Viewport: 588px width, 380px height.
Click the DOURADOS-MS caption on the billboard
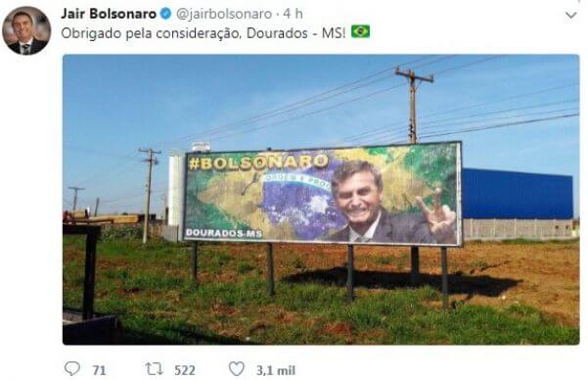pos(224,233)
